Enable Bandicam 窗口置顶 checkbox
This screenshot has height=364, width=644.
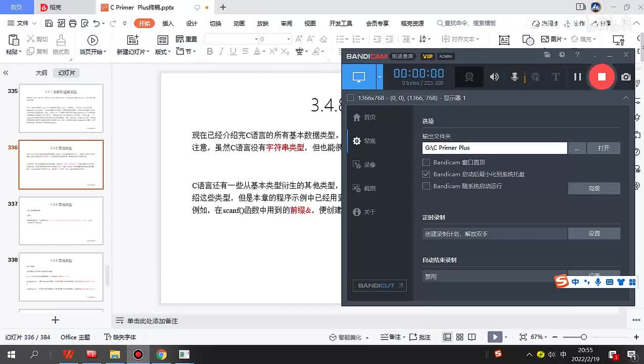(426, 162)
